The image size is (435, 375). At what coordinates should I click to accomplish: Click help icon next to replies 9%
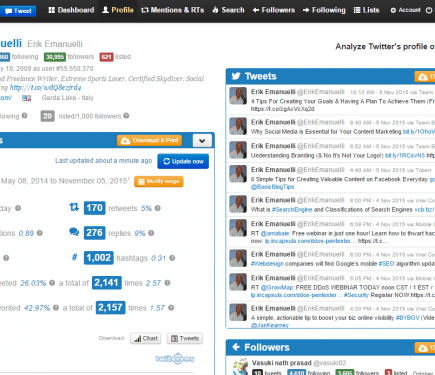tap(151, 233)
